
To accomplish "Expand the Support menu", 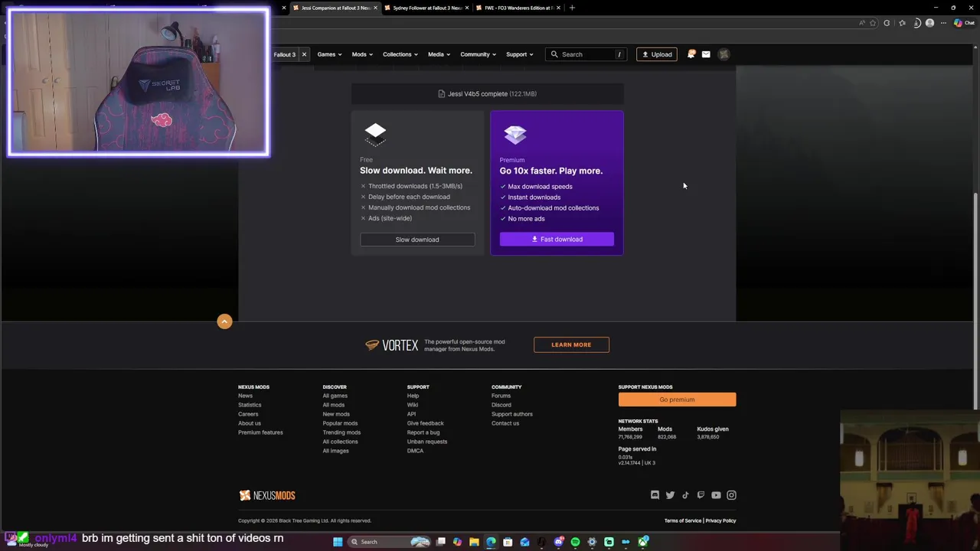I will coord(519,54).
